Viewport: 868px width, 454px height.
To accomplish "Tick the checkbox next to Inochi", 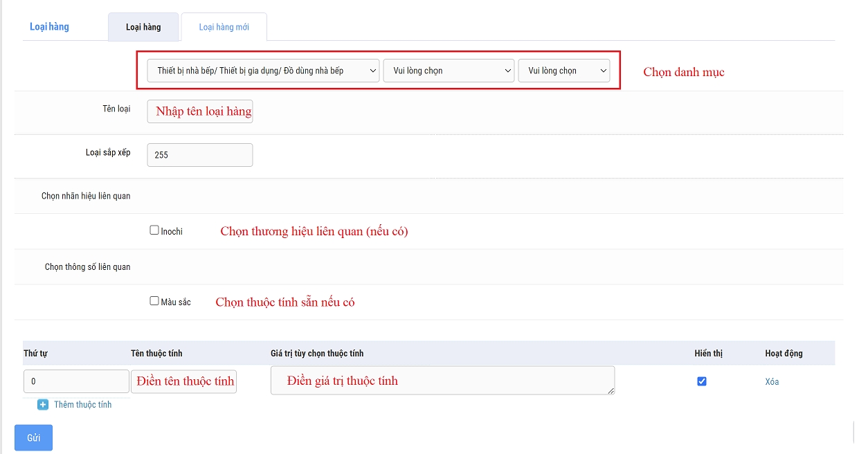I will [154, 230].
